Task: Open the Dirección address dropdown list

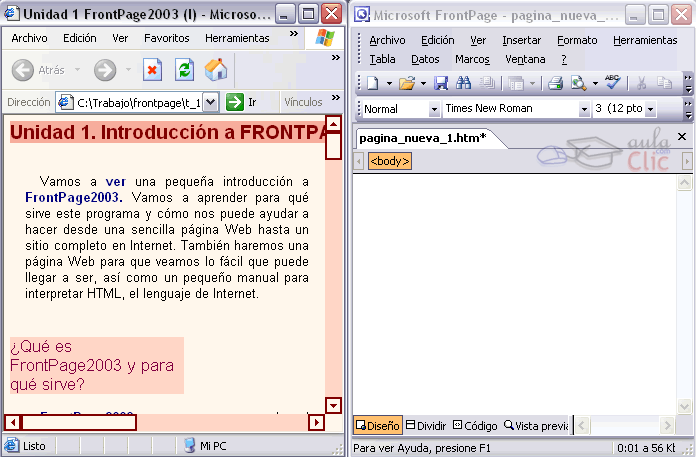Action: coord(211,102)
